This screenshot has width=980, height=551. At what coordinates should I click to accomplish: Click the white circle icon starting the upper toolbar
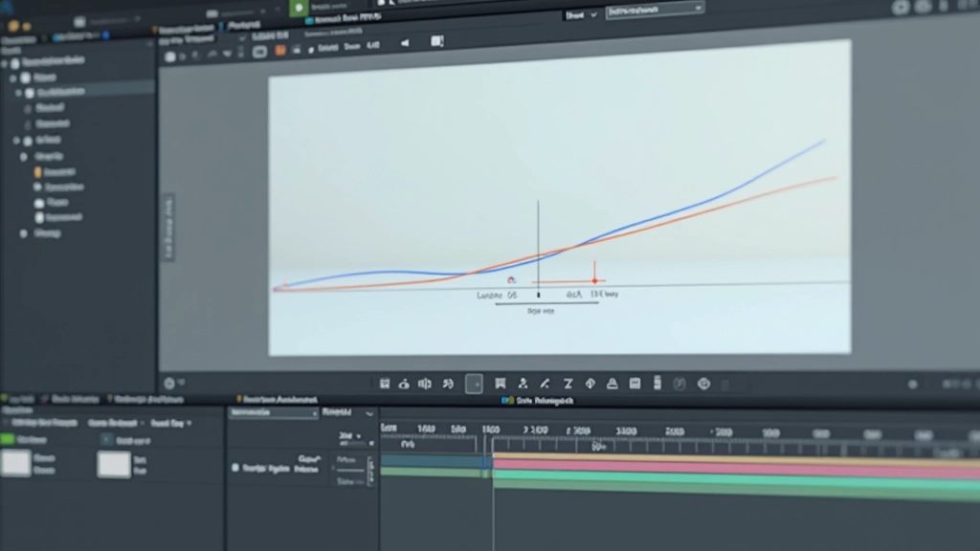click(x=170, y=56)
